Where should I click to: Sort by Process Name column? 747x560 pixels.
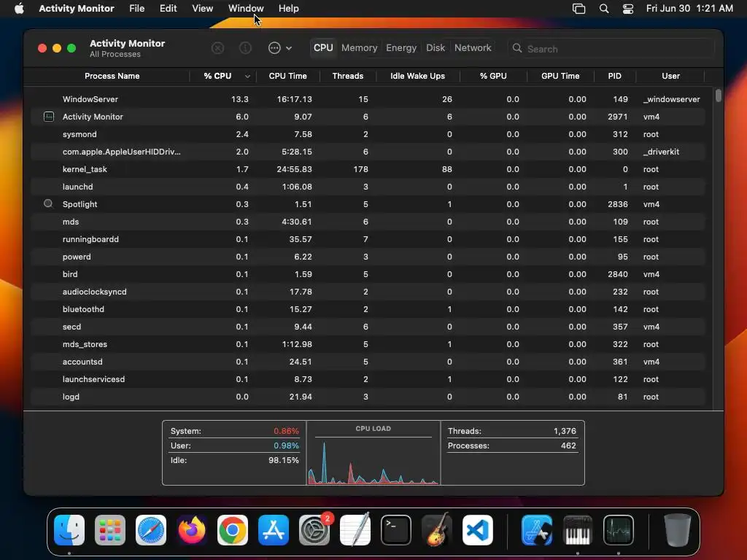click(x=112, y=76)
